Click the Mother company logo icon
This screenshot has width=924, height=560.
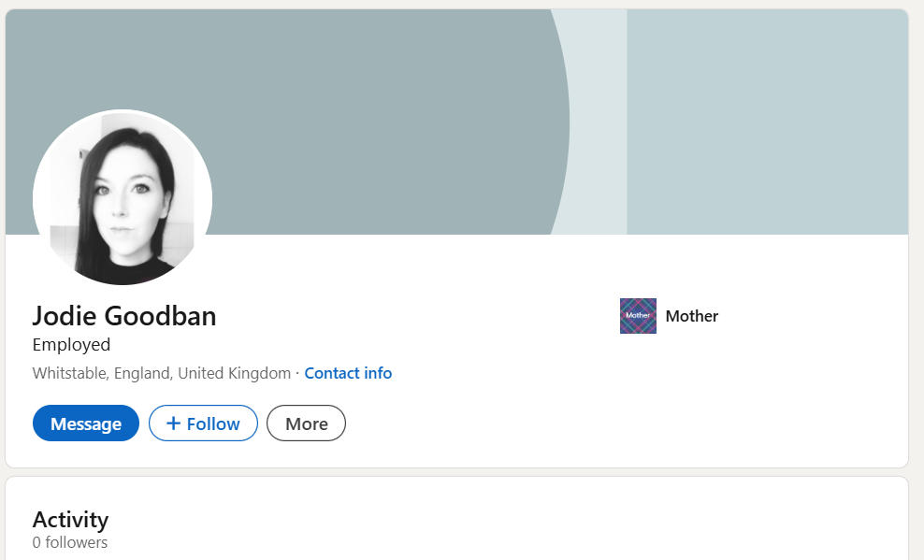(638, 316)
